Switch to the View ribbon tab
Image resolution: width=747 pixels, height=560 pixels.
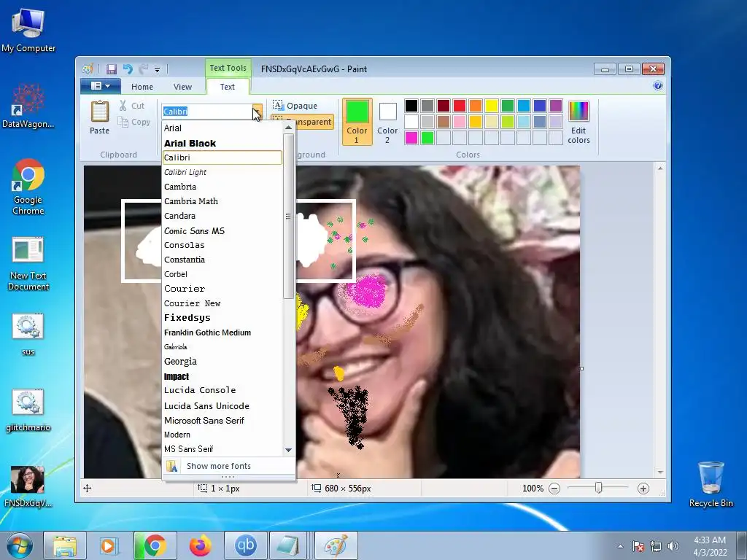click(182, 87)
